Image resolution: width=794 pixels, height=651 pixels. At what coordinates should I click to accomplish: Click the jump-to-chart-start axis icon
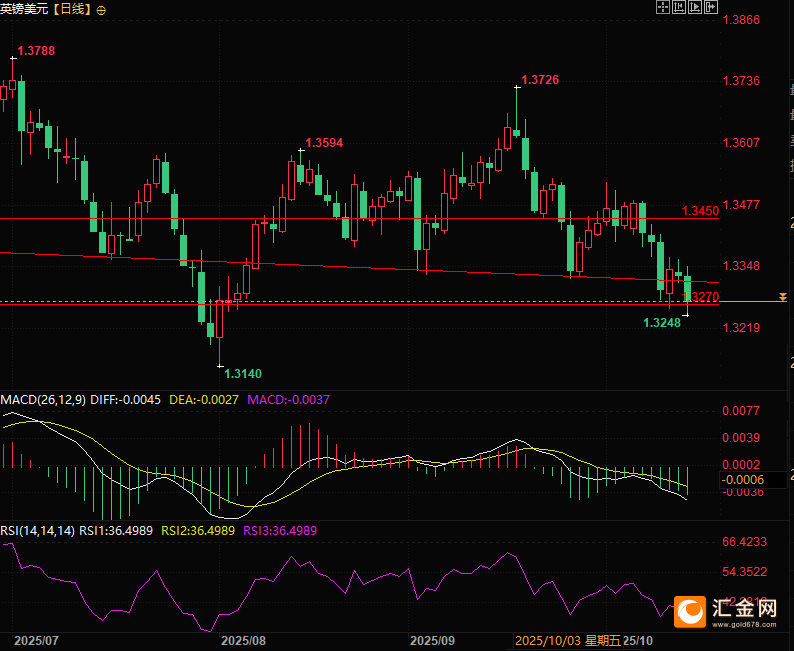(679, 7)
